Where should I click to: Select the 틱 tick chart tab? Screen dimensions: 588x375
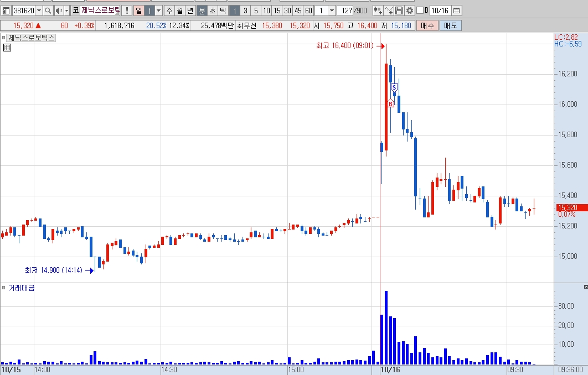click(223, 11)
